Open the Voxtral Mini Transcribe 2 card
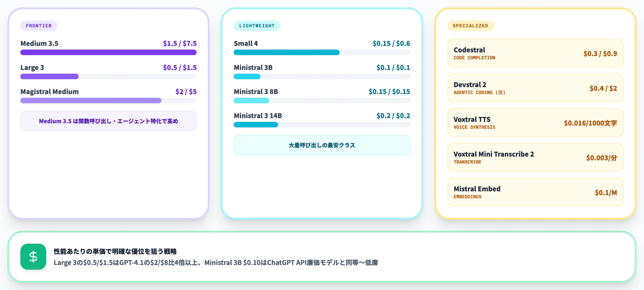 pyautogui.click(x=535, y=158)
